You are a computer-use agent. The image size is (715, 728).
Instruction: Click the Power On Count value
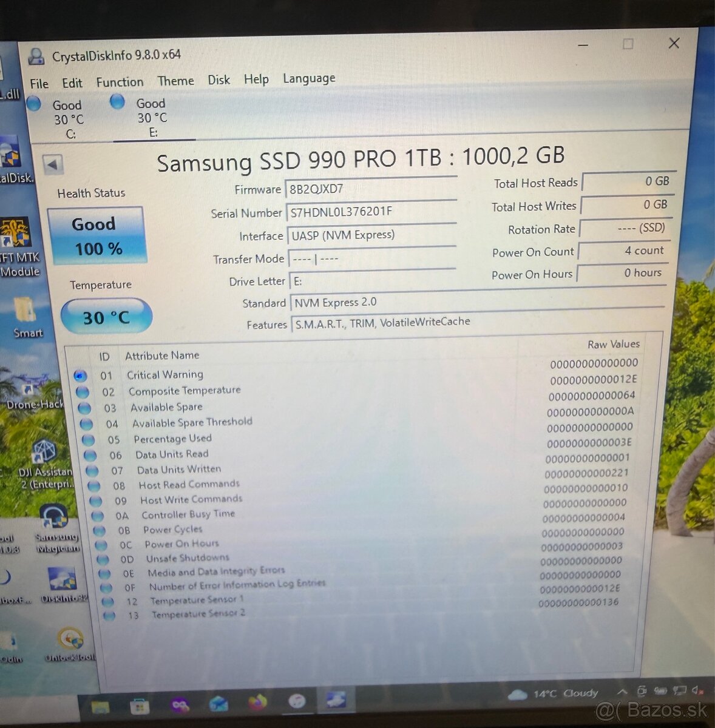point(623,251)
